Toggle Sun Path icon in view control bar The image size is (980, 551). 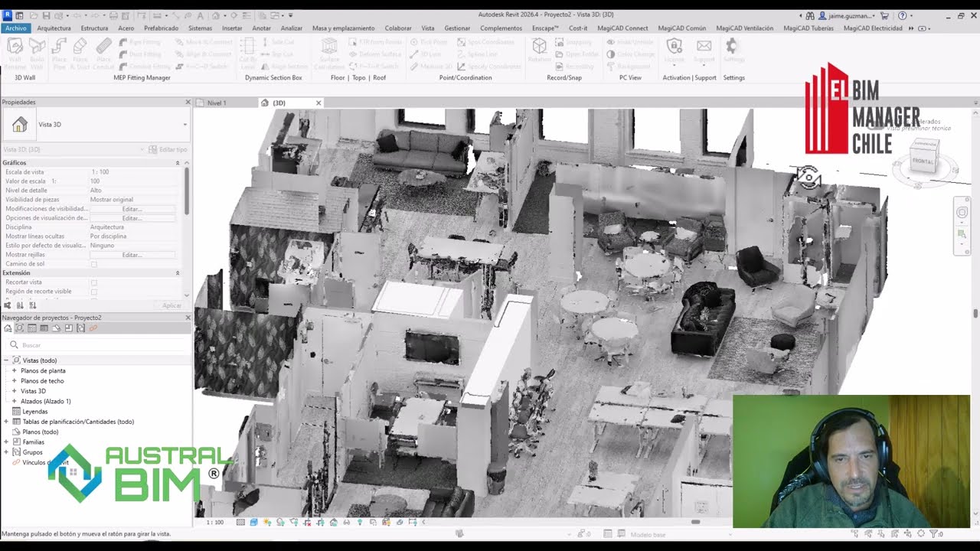click(x=267, y=522)
